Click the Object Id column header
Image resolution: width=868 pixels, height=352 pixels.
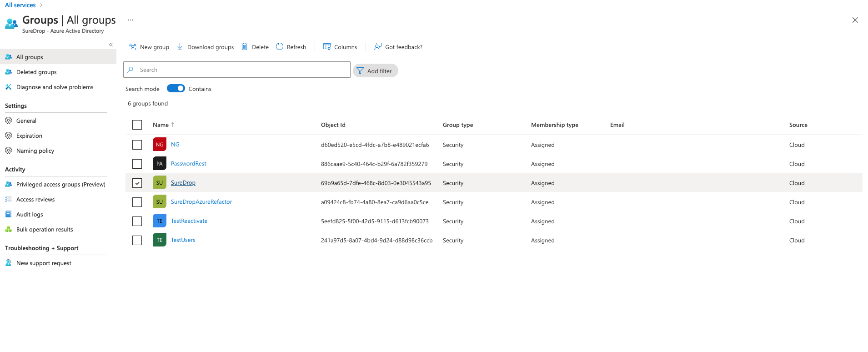(x=333, y=125)
